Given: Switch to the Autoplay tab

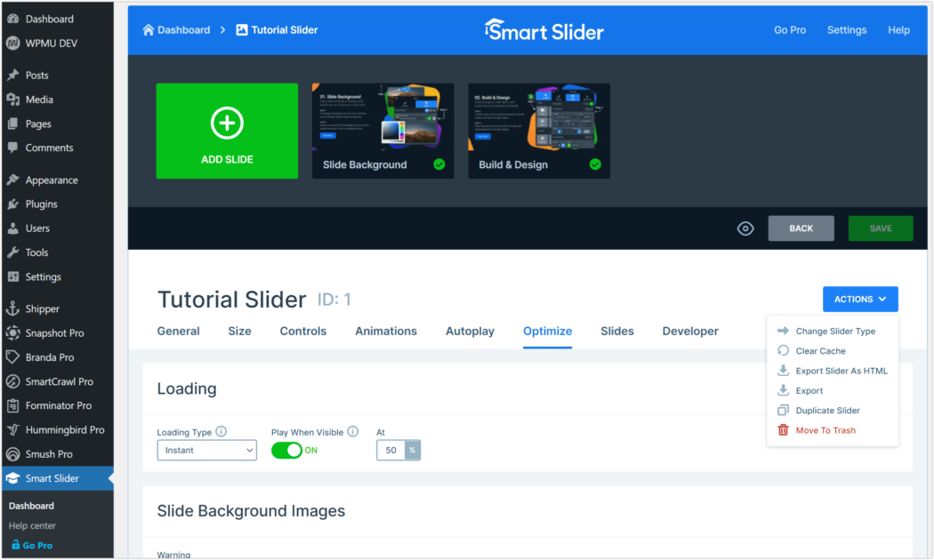Looking at the screenshot, I should (x=470, y=332).
